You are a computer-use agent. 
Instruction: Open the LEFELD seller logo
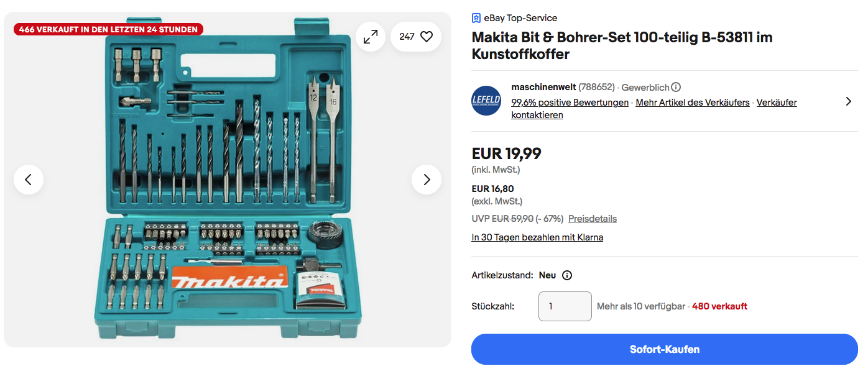point(486,101)
